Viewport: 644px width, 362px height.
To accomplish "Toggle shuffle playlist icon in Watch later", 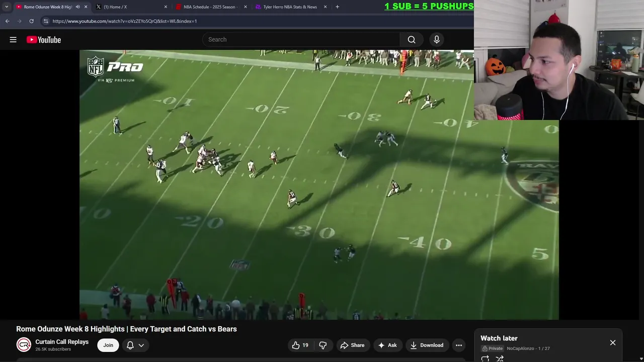I will click(500, 358).
